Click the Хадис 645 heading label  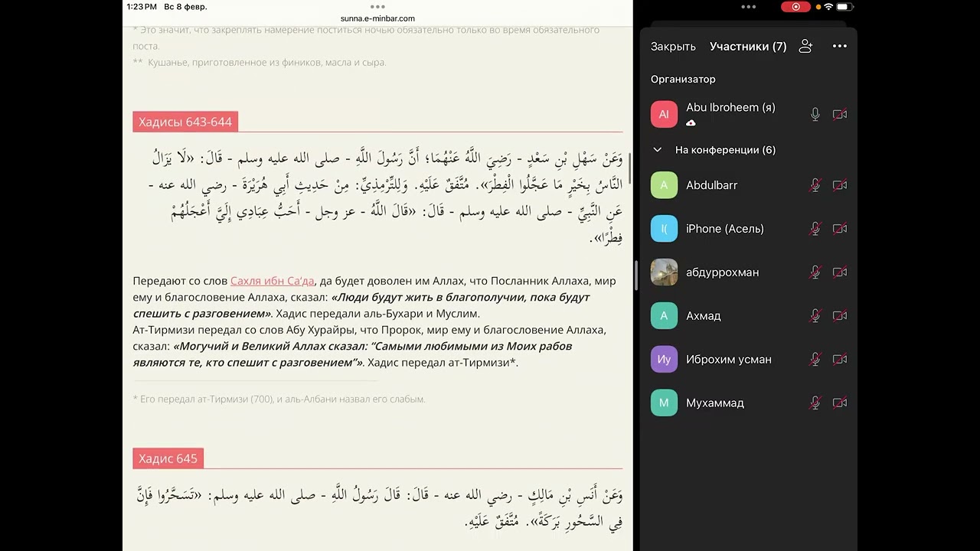[168, 458]
